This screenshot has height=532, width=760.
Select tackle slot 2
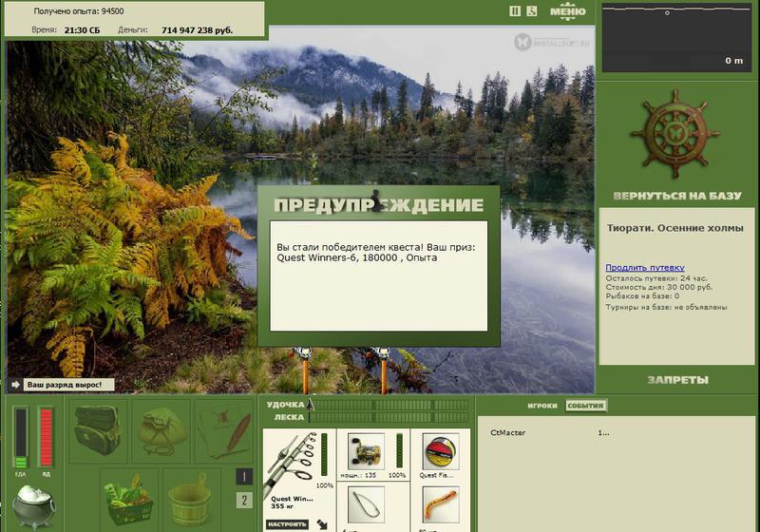[x=244, y=500]
